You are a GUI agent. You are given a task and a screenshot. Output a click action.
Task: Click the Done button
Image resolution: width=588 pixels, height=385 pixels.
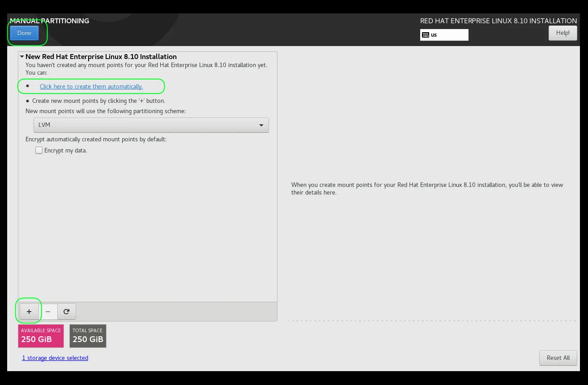tap(24, 33)
